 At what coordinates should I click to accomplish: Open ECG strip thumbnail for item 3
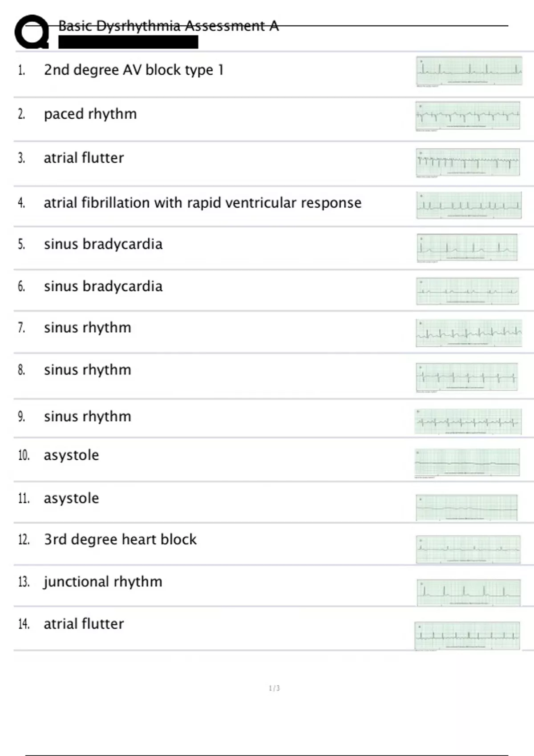click(468, 162)
